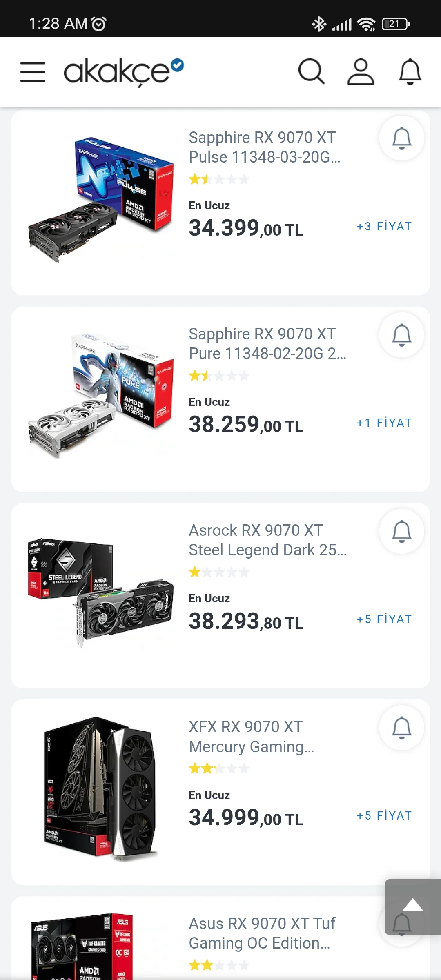441x980 pixels.
Task: Show +1 FİYAT for Sapphire Pure
Action: tap(384, 423)
